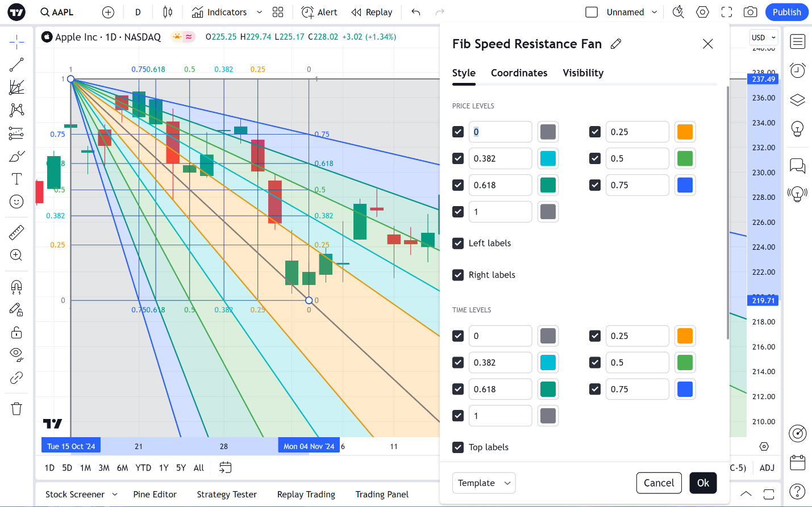Uncheck price level 0.618 checkbox
The width and height of the screenshot is (812, 507).
point(458,185)
